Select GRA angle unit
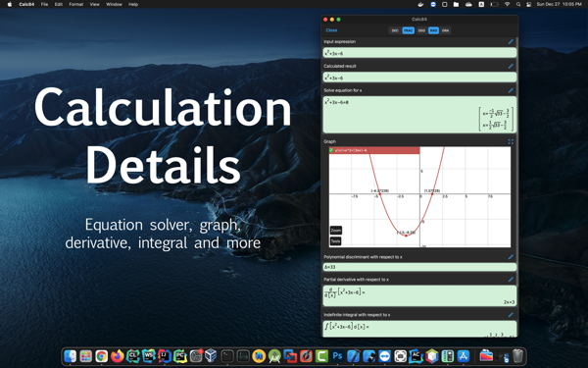Image resolution: width=588 pixels, height=368 pixels. [445, 30]
